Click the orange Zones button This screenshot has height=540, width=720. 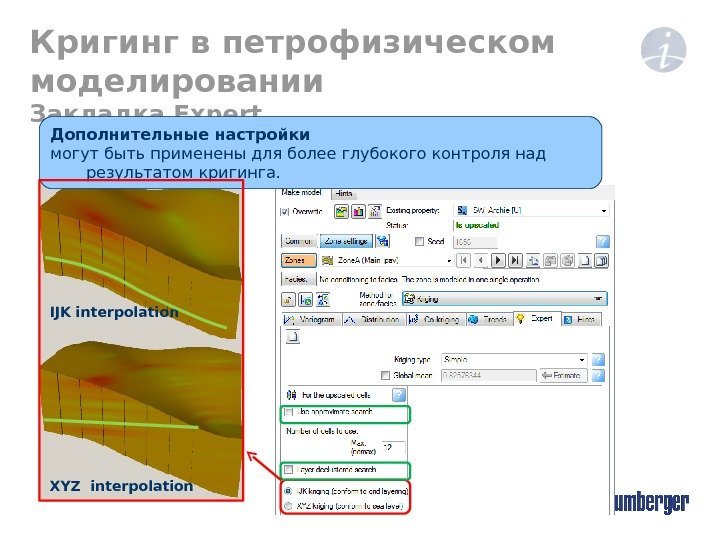pyautogui.click(x=298, y=260)
